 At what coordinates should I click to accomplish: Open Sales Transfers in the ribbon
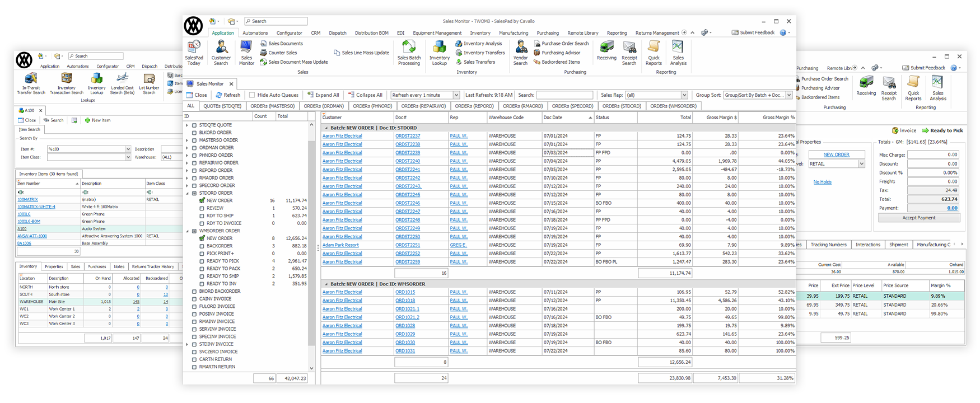(475, 62)
